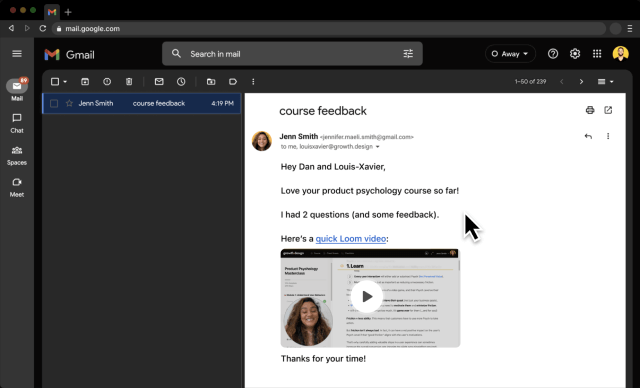640x388 pixels.
Task: Click sender name Jenn Smith
Action: [x=298, y=136]
